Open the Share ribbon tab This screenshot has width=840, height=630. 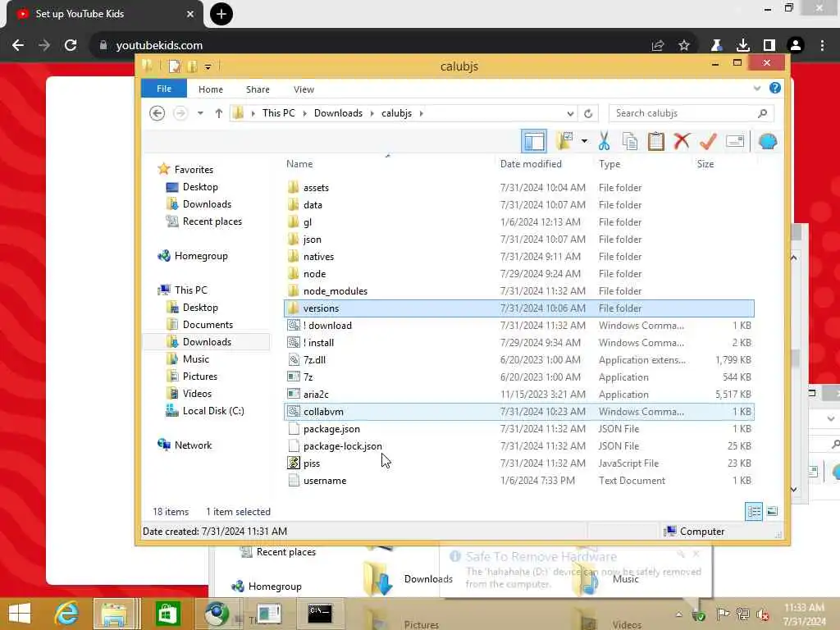[258, 89]
